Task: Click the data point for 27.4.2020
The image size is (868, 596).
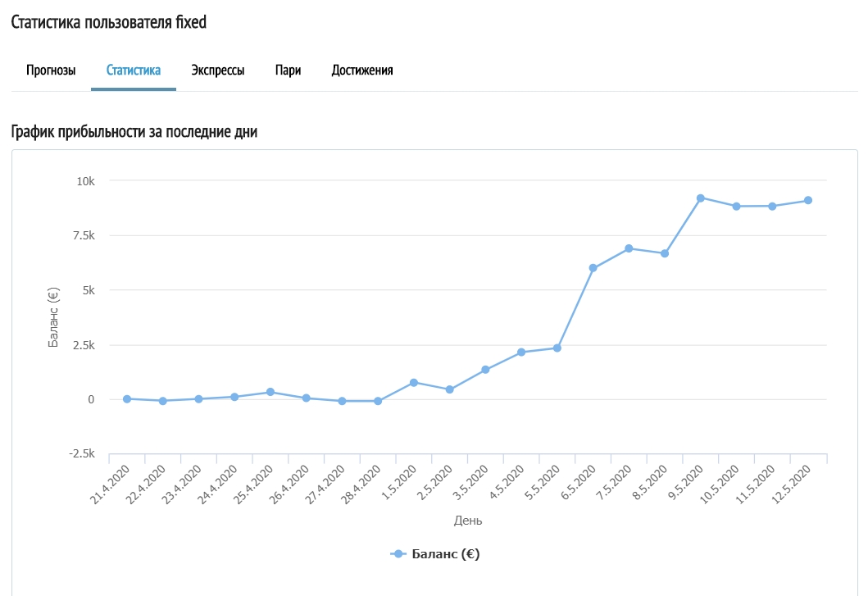Action: click(x=342, y=401)
